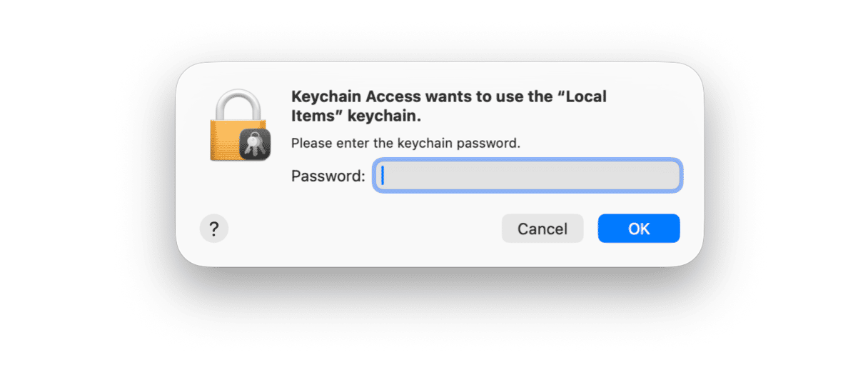The height and width of the screenshot is (365, 868).
Task: Click the right end of the password field
Action: (x=667, y=176)
